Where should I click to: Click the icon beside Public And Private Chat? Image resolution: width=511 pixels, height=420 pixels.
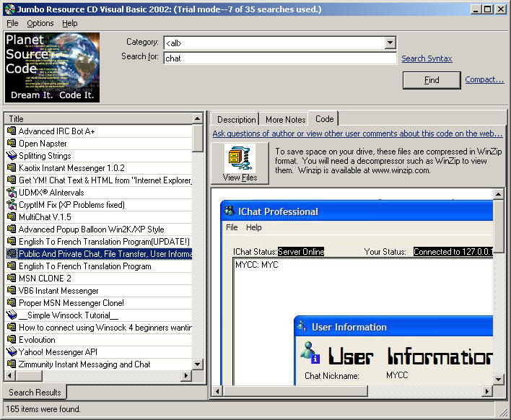(12, 253)
